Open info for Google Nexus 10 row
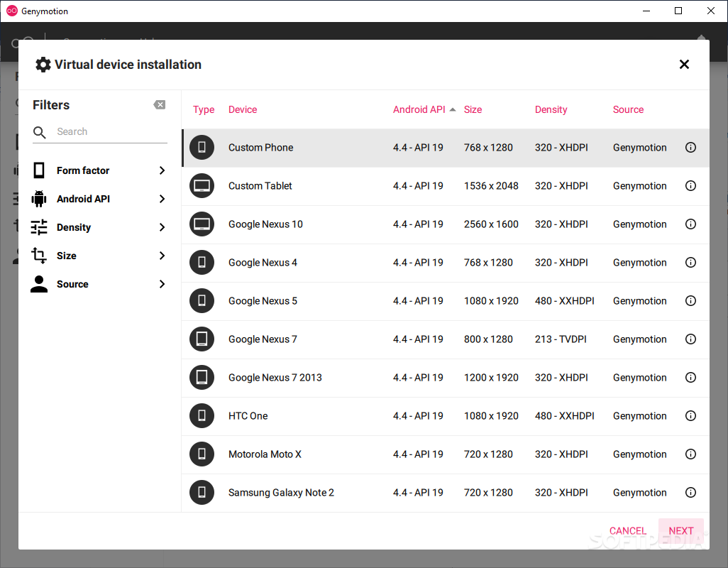 tap(690, 224)
